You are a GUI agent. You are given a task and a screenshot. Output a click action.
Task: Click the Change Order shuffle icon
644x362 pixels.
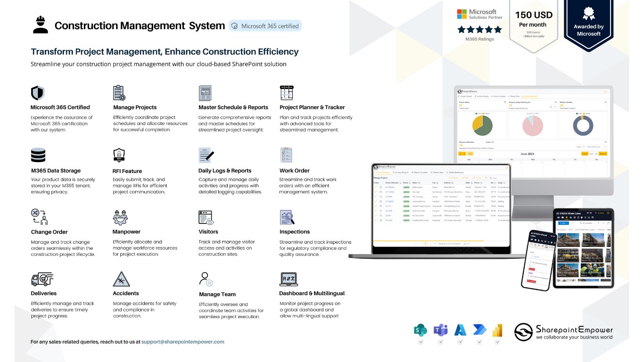click(39, 216)
